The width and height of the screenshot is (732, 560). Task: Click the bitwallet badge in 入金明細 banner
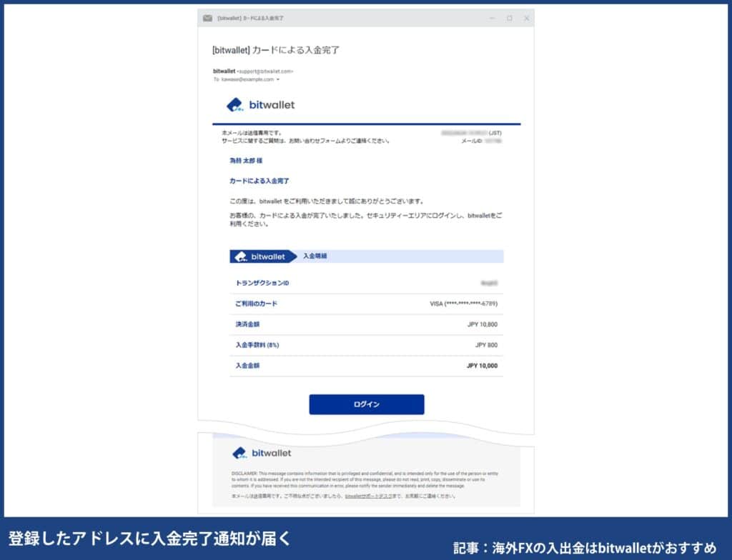tap(262, 256)
